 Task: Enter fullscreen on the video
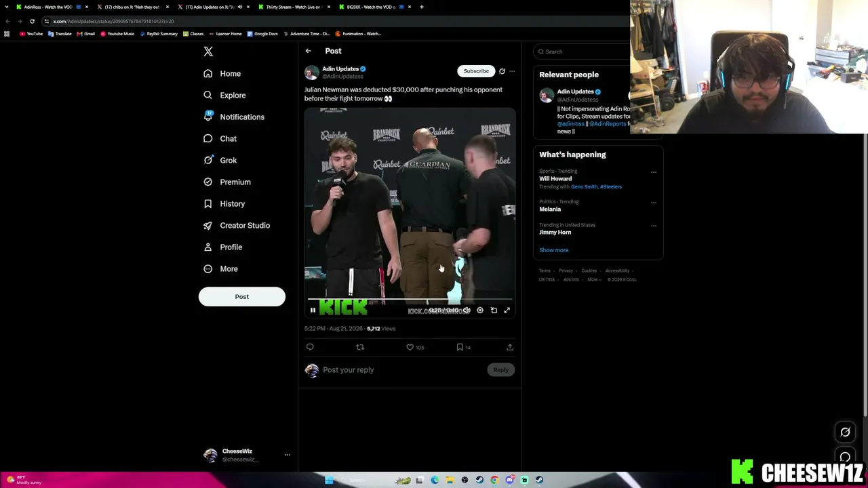507,310
